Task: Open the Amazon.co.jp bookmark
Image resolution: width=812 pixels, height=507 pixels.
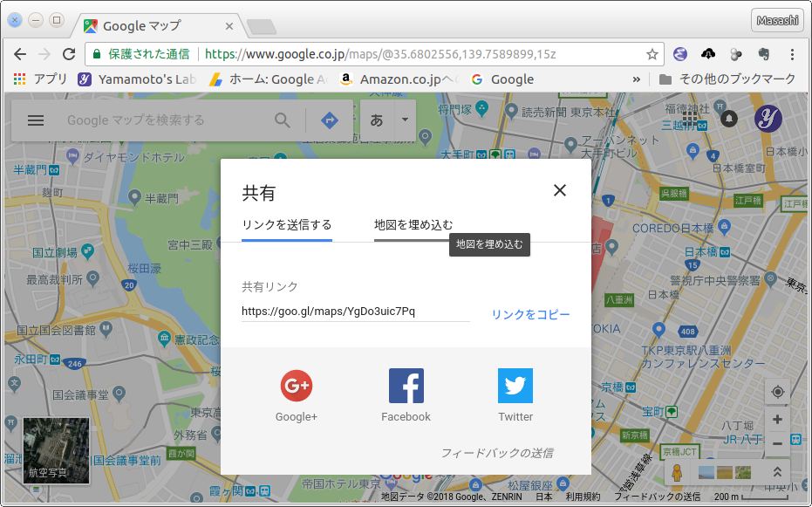Action: [x=399, y=79]
